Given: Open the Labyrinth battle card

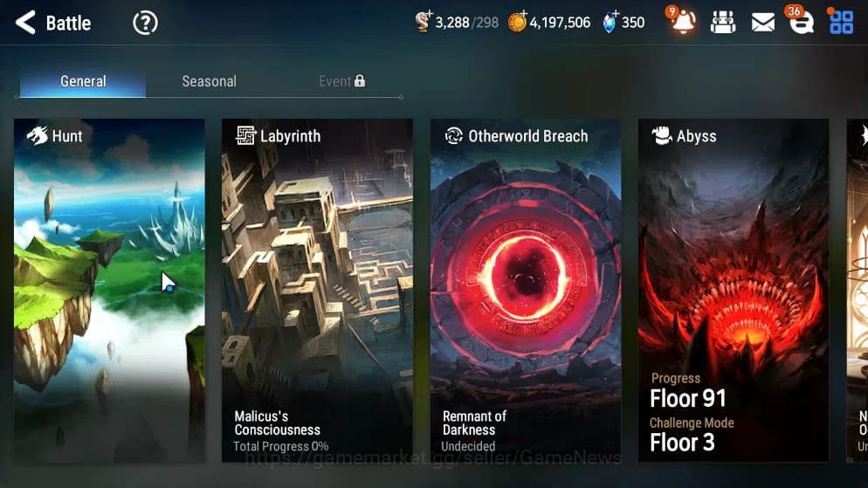Looking at the screenshot, I should click(x=317, y=291).
